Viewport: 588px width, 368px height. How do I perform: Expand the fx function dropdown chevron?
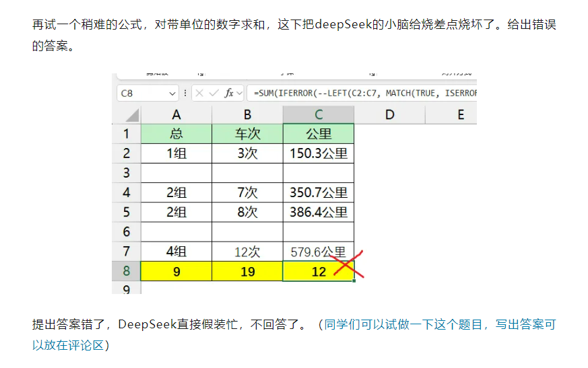click(x=239, y=93)
